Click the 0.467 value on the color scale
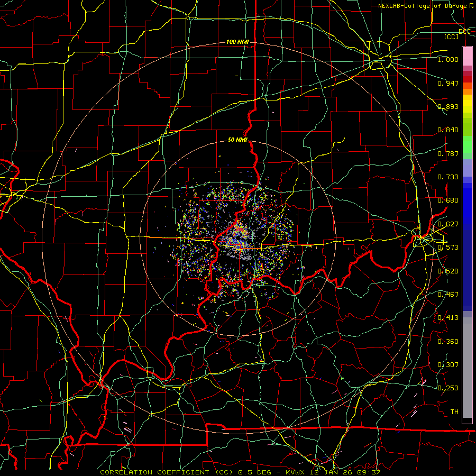476x476 pixels. tap(448, 294)
